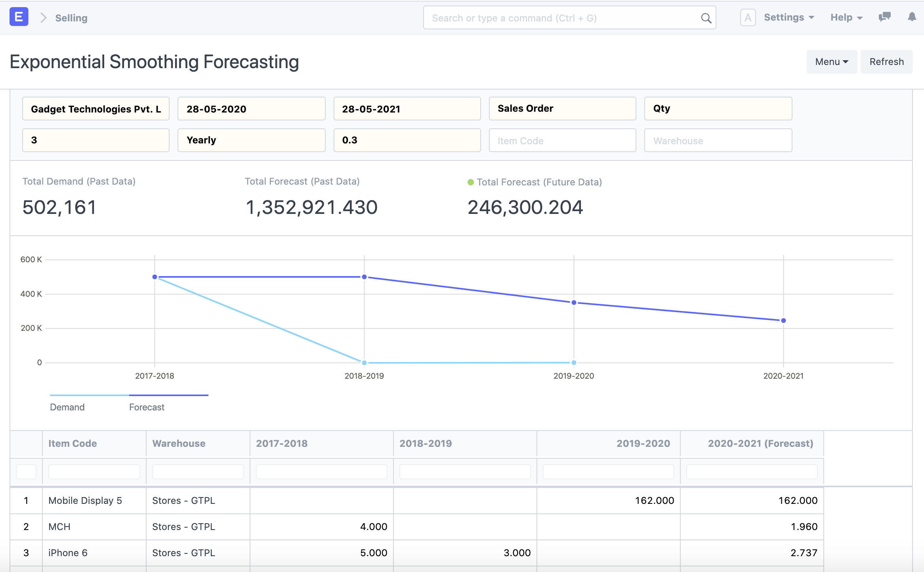Open the Sales Order transaction type selector
The height and width of the screenshot is (572, 924).
[x=562, y=108]
